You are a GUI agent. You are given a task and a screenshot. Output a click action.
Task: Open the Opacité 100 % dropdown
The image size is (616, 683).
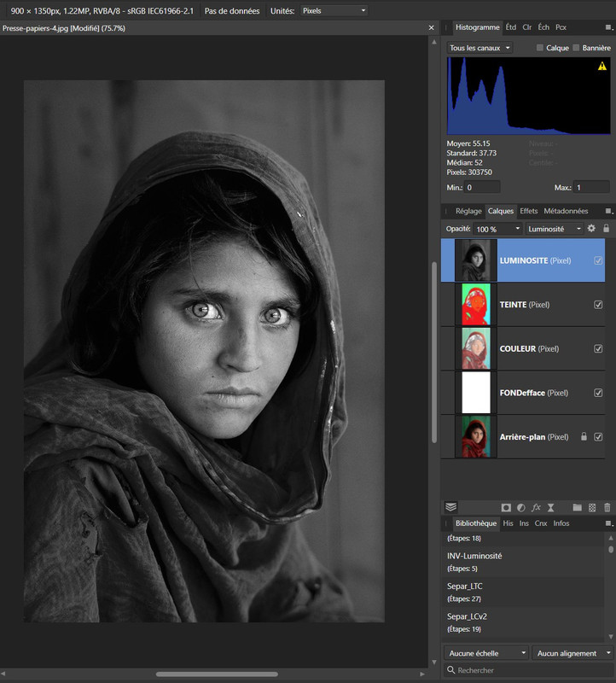497,229
